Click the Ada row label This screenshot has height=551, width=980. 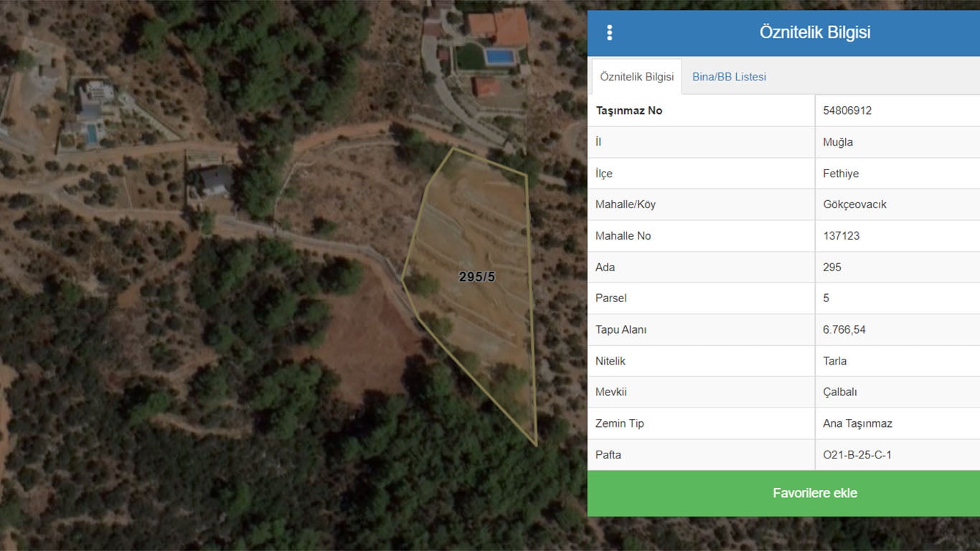(605, 268)
